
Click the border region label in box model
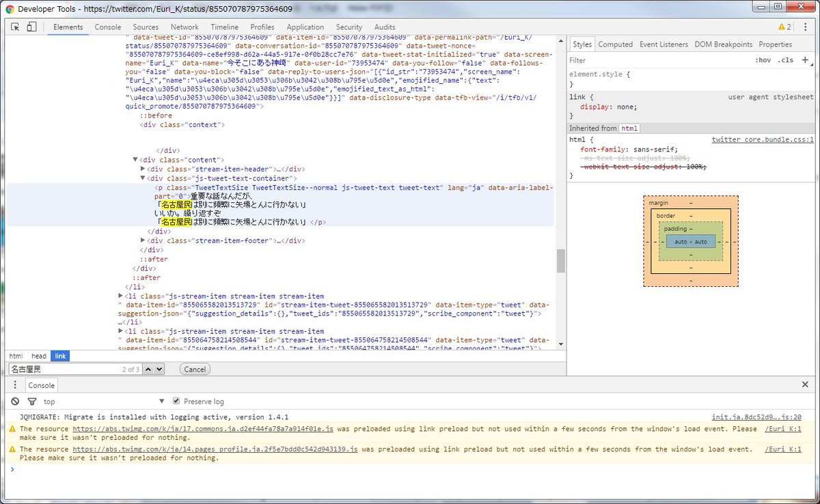click(x=666, y=216)
